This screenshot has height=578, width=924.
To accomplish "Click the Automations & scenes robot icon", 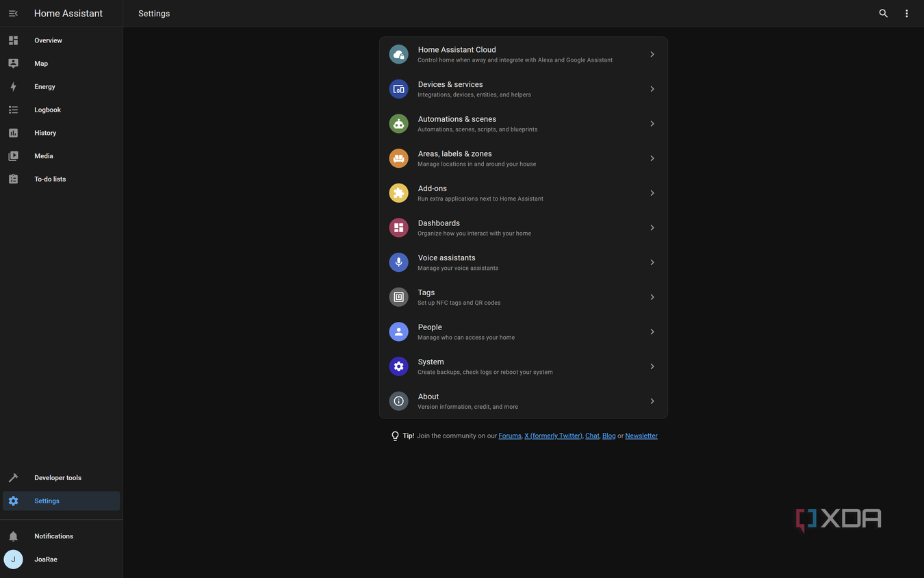I will point(398,124).
